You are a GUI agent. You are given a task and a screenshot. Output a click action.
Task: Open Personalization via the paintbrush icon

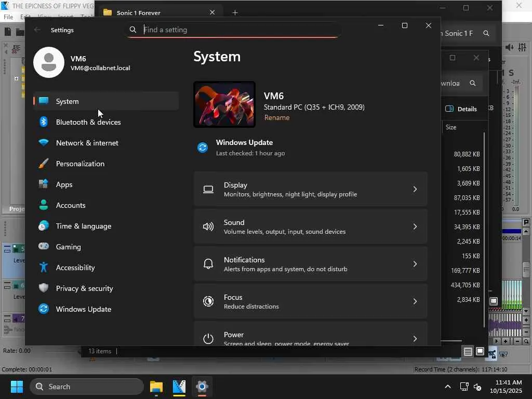[44, 164]
